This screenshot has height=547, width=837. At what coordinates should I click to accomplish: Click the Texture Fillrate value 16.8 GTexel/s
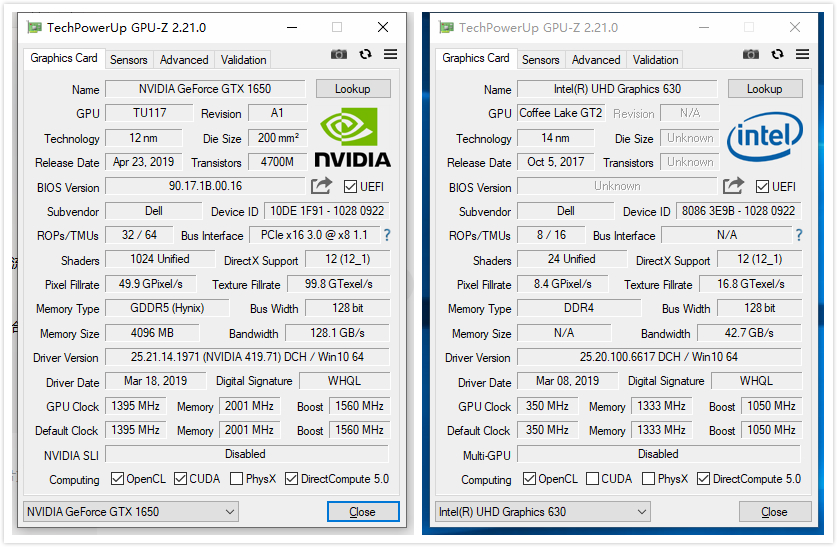pyautogui.click(x=751, y=284)
